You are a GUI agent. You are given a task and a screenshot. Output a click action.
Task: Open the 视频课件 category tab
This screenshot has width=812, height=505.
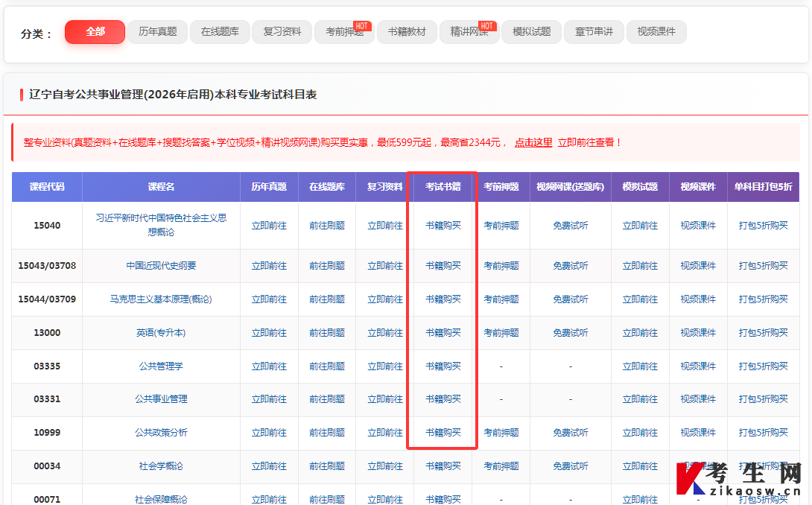pyautogui.click(x=656, y=32)
